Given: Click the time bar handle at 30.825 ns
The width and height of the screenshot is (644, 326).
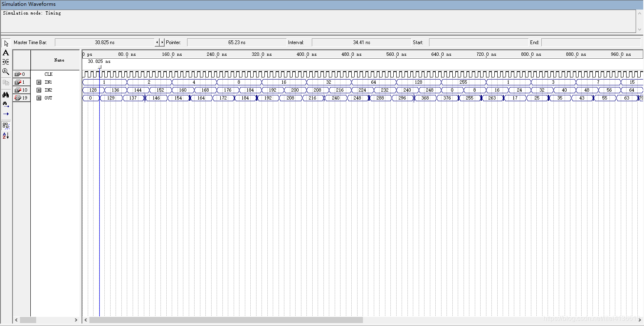Looking at the screenshot, I should coord(99,67).
